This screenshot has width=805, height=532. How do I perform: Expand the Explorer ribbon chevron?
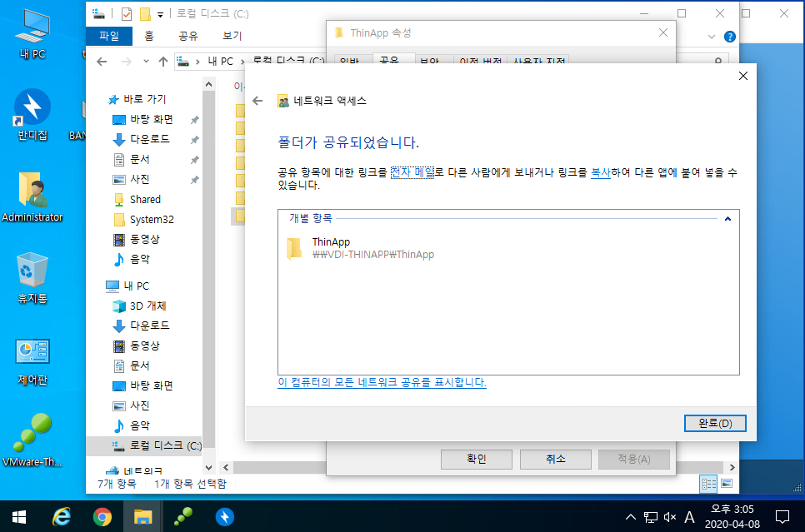click(x=711, y=37)
